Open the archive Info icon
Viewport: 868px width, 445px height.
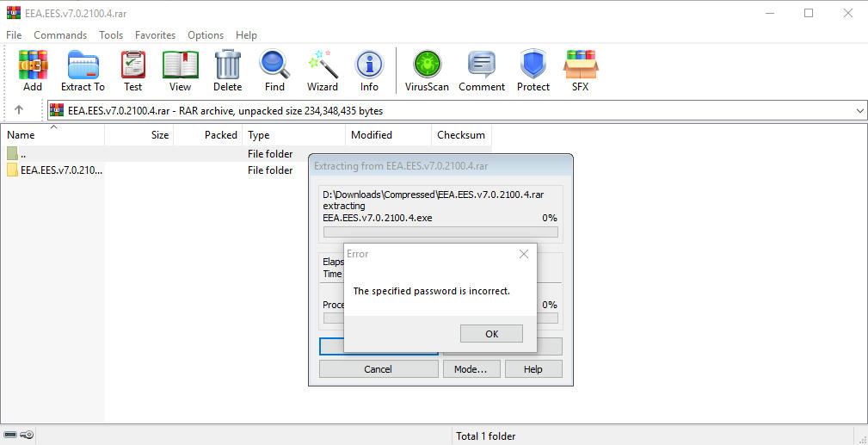pyautogui.click(x=369, y=65)
